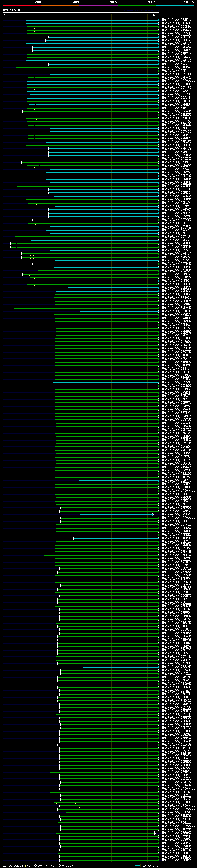Click the green ~80% identity legend bar
This screenshot has width=197, height=868.
[137, 6]
